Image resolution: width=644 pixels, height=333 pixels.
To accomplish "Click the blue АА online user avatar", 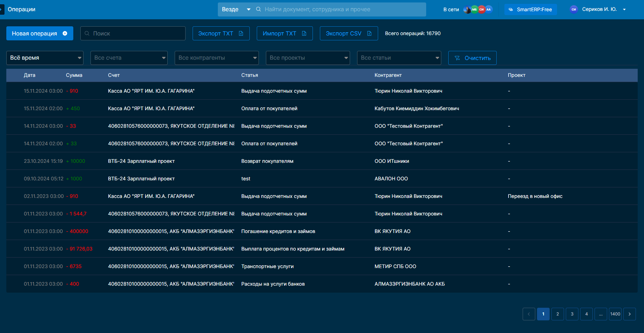I will point(489,9).
